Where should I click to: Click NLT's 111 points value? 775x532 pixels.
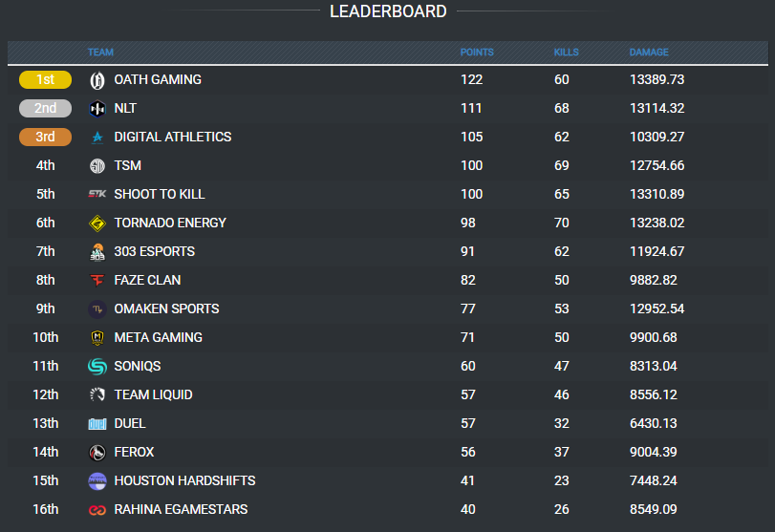point(471,108)
